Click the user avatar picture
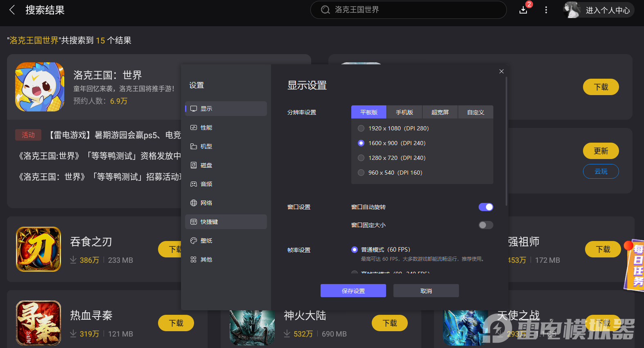 tap(572, 10)
